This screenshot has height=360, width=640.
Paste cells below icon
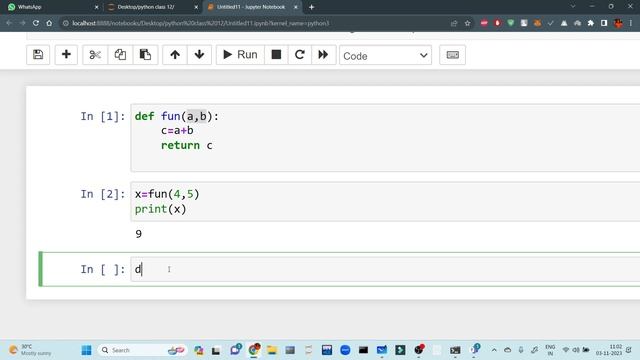point(145,55)
